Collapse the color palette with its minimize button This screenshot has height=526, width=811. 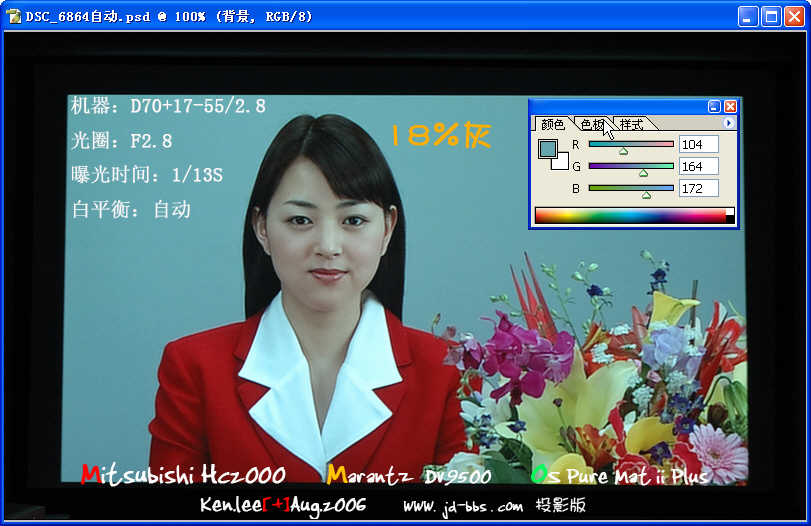(x=714, y=107)
